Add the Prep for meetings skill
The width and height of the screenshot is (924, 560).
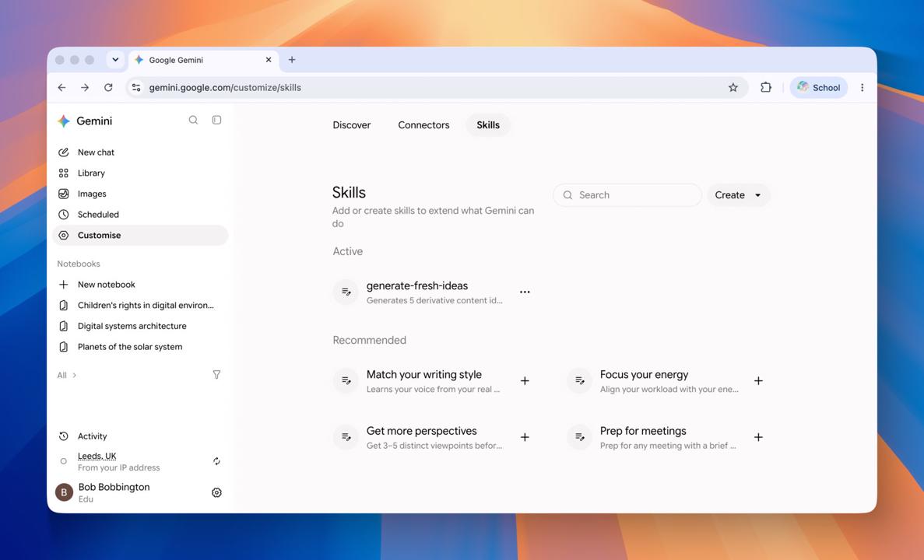tap(758, 437)
